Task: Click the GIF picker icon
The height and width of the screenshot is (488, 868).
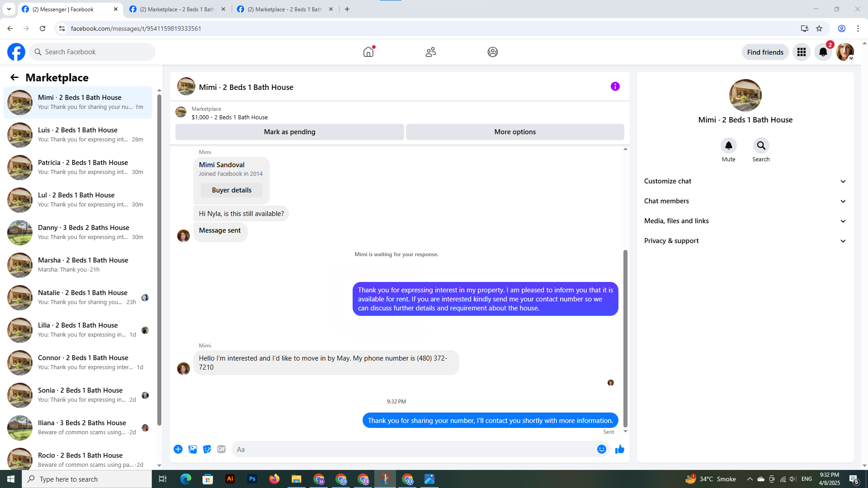Action: [x=221, y=449]
